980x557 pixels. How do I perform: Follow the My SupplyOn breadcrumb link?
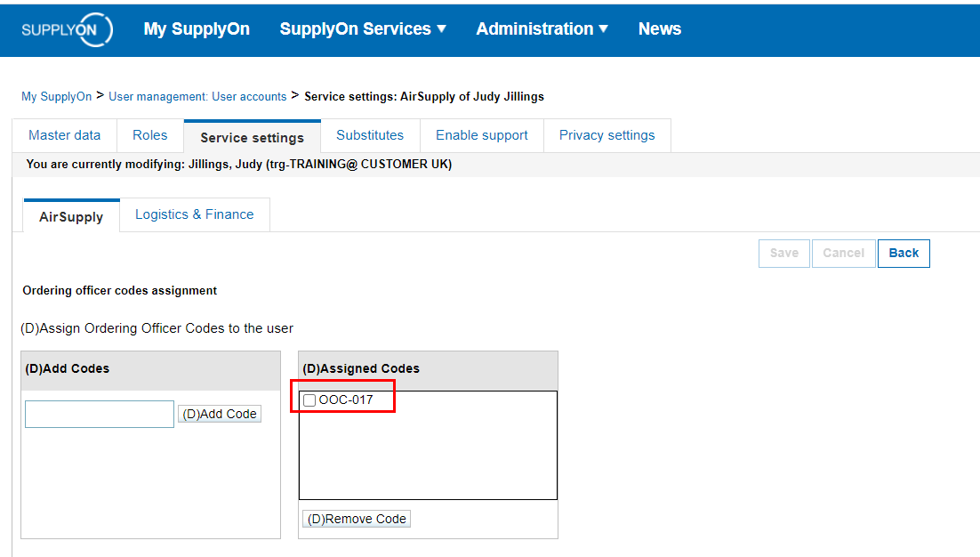56,96
